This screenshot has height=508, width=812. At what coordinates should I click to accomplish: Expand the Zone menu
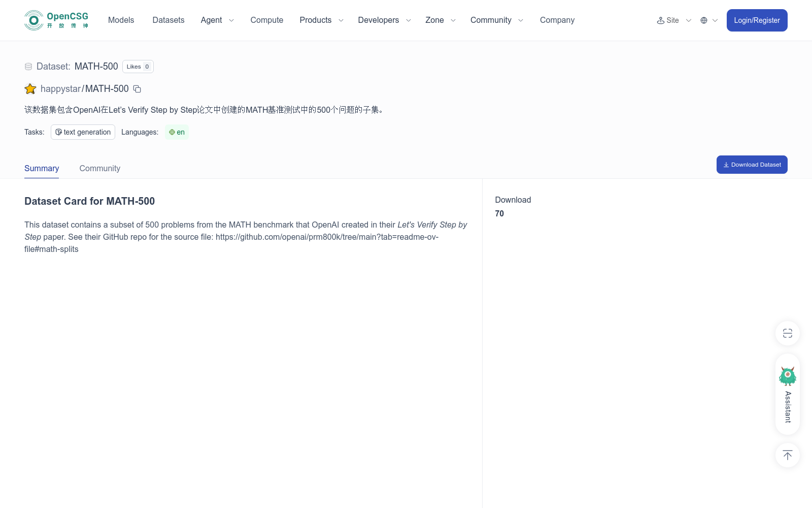coord(441,20)
